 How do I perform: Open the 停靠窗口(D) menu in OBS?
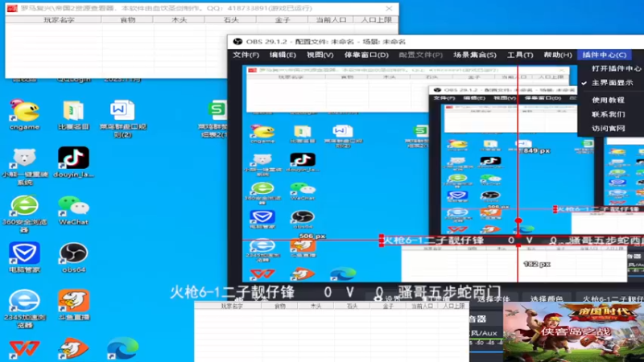(x=366, y=55)
